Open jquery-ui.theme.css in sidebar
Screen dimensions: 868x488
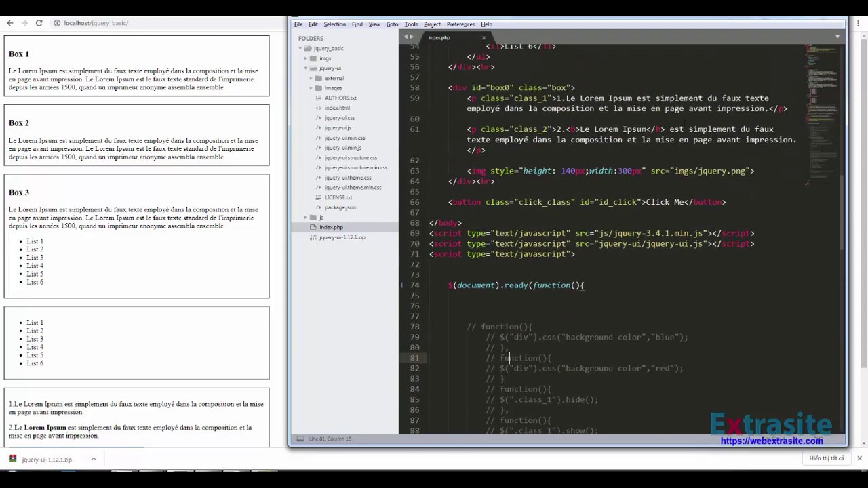[x=347, y=178]
